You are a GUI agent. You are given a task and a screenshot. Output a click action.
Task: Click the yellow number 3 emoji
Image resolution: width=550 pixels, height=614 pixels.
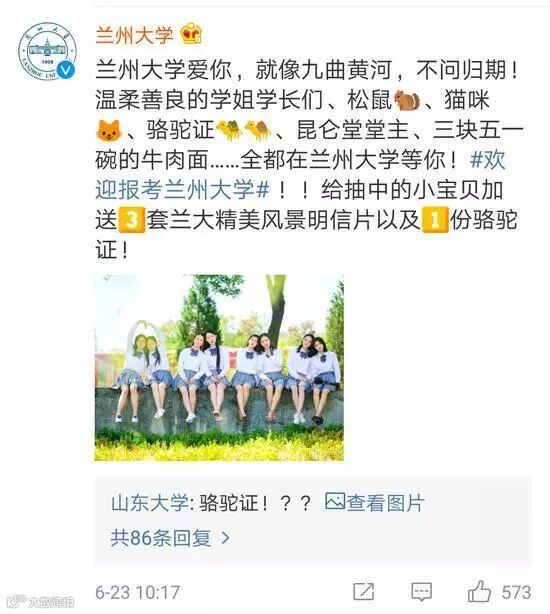point(132,220)
